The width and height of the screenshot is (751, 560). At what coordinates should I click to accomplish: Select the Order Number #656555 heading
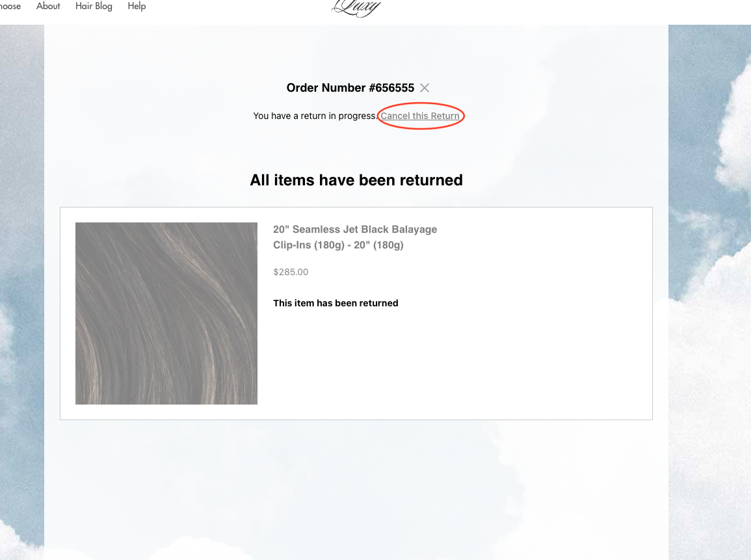pos(350,87)
